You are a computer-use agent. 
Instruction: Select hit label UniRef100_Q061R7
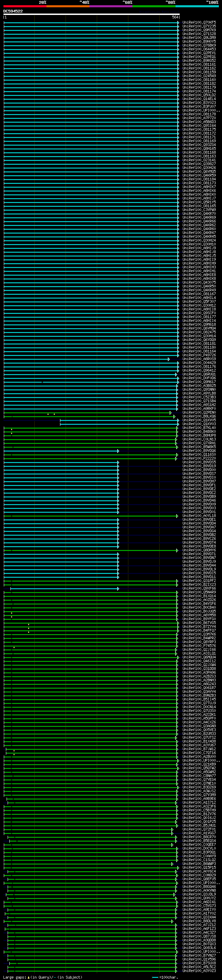199,688
